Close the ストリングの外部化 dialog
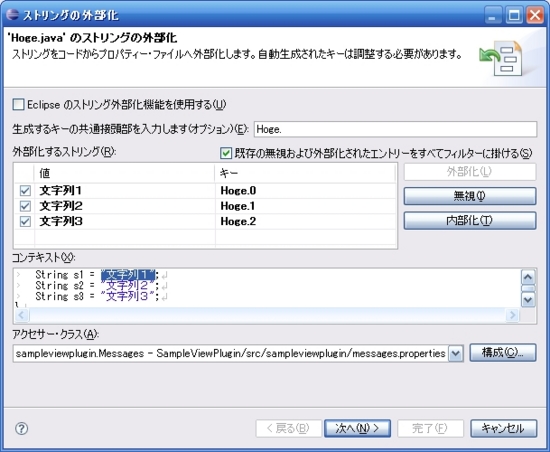 pyautogui.click(x=535, y=15)
